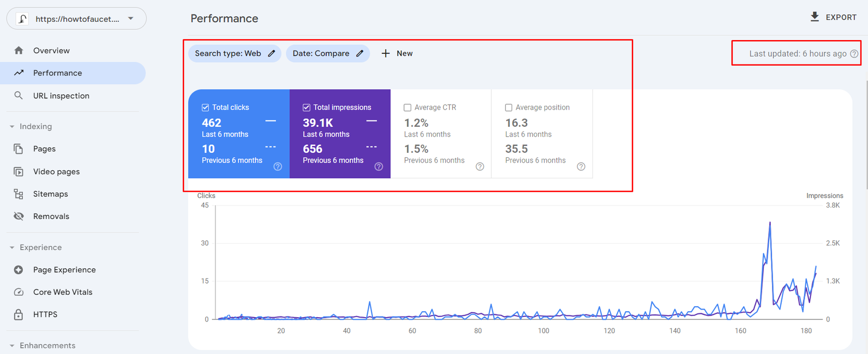Click the Export download icon
Image resolution: width=868 pixels, height=354 pixels.
(x=814, y=17)
